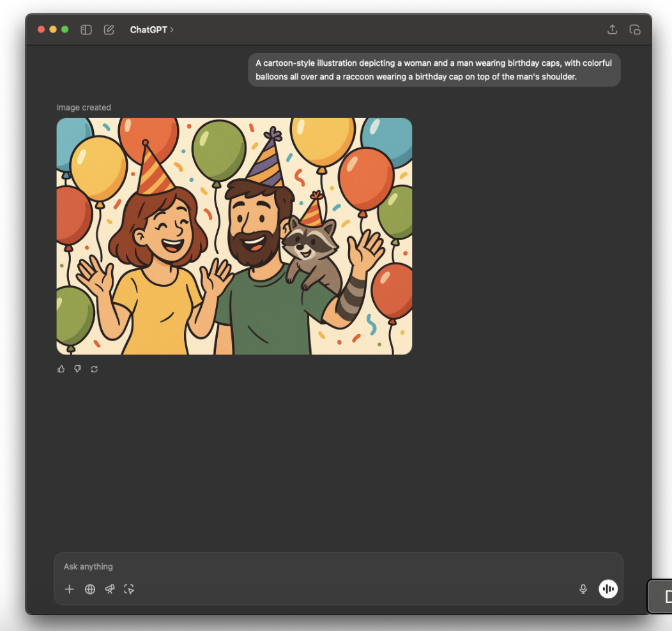The width and height of the screenshot is (672, 631).
Task: Minimize the ChatGPT window with yellow button
Action: pyautogui.click(x=53, y=29)
